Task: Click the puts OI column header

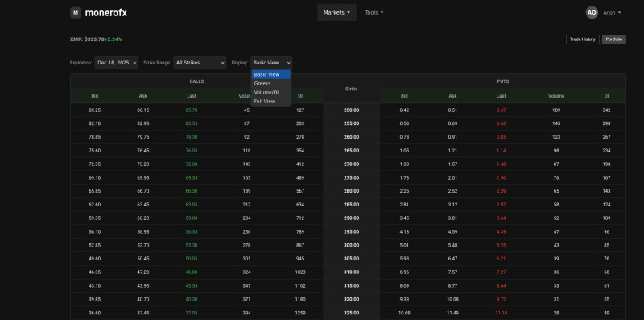Action: [607, 96]
